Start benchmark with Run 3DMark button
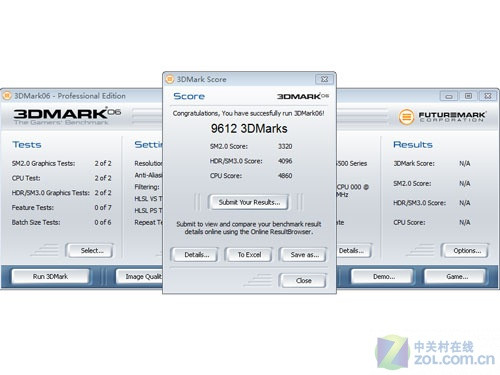 tap(50, 276)
